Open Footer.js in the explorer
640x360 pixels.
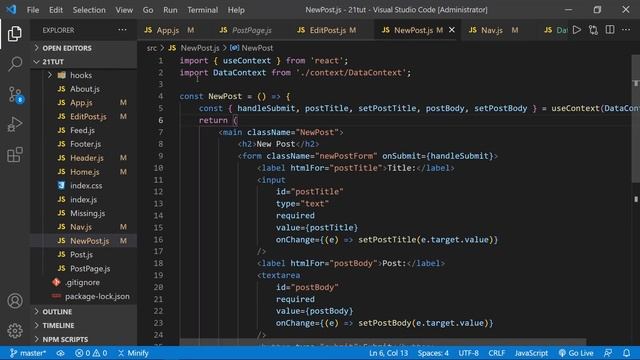click(x=84, y=144)
